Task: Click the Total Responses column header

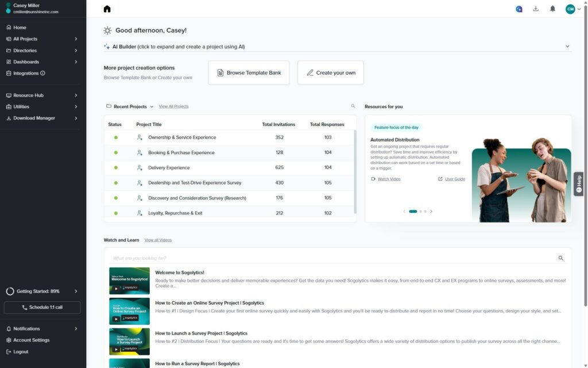Action: point(327,125)
